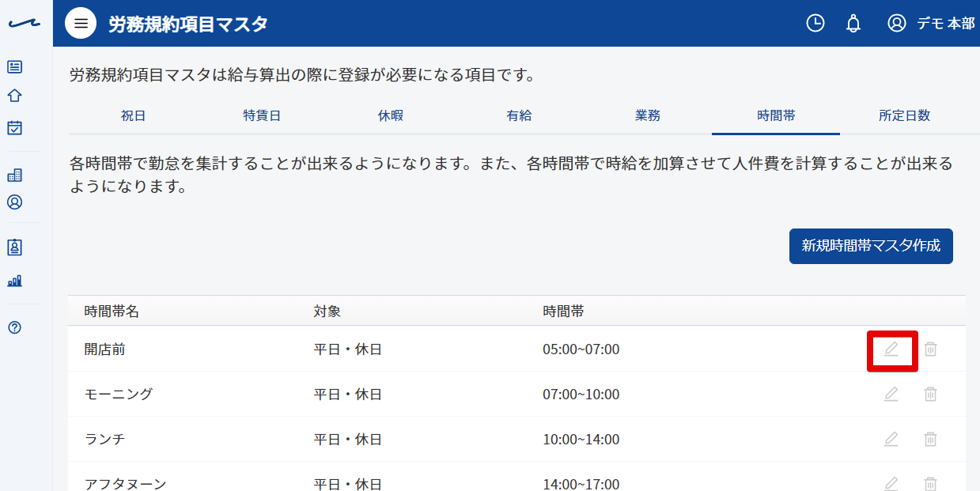Go to the home icon in sidebar
This screenshot has height=491, width=980.
[14, 96]
